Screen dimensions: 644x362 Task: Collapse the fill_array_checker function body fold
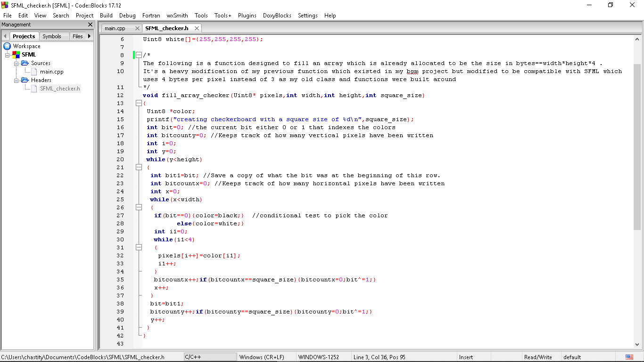pos(139,103)
